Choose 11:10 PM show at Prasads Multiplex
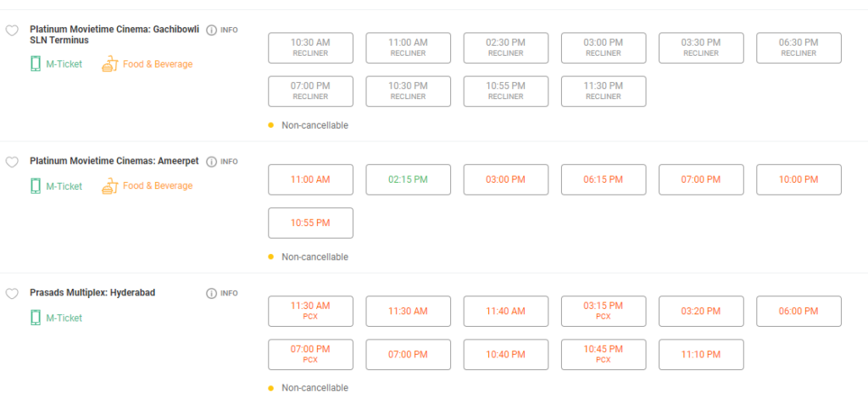This screenshot has width=868, height=398. click(700, 355)
